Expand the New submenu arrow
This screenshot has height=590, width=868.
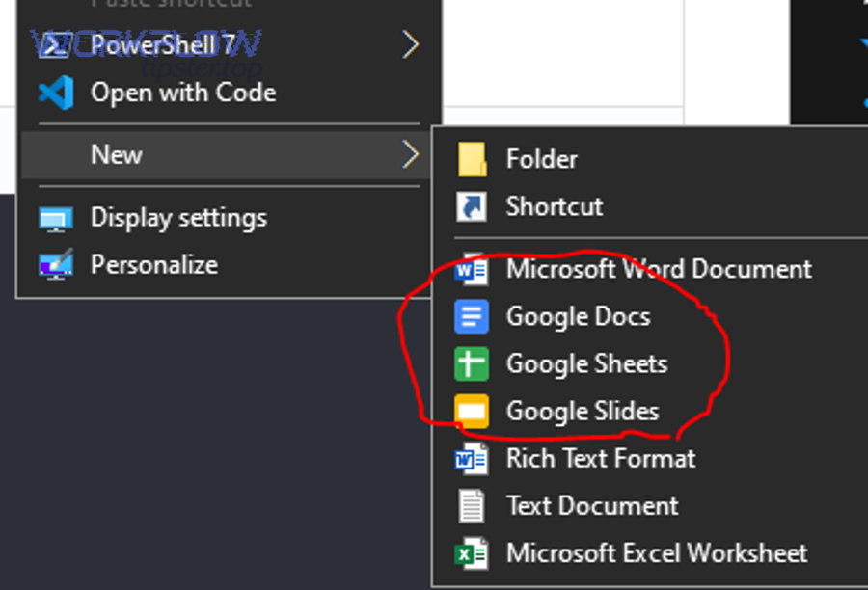point(412,154)
